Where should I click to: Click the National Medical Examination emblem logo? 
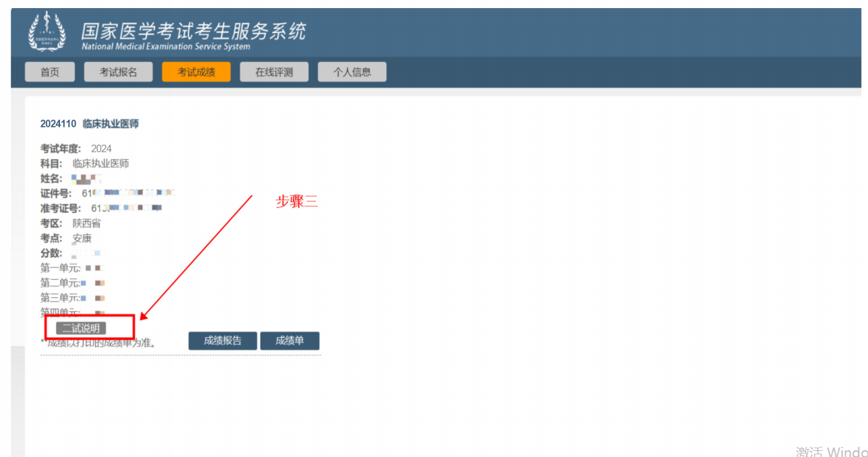coord(46,32)
